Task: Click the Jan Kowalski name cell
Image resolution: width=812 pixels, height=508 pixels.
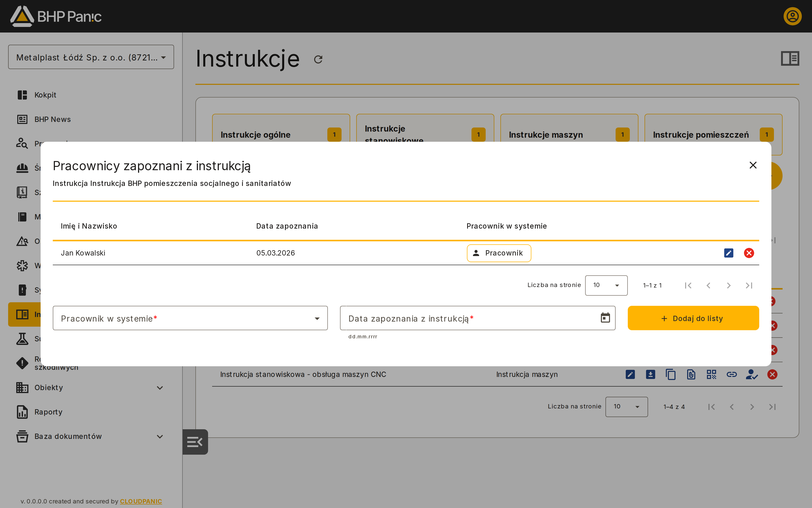Action: pyautogui.click(x=83, y=253)
